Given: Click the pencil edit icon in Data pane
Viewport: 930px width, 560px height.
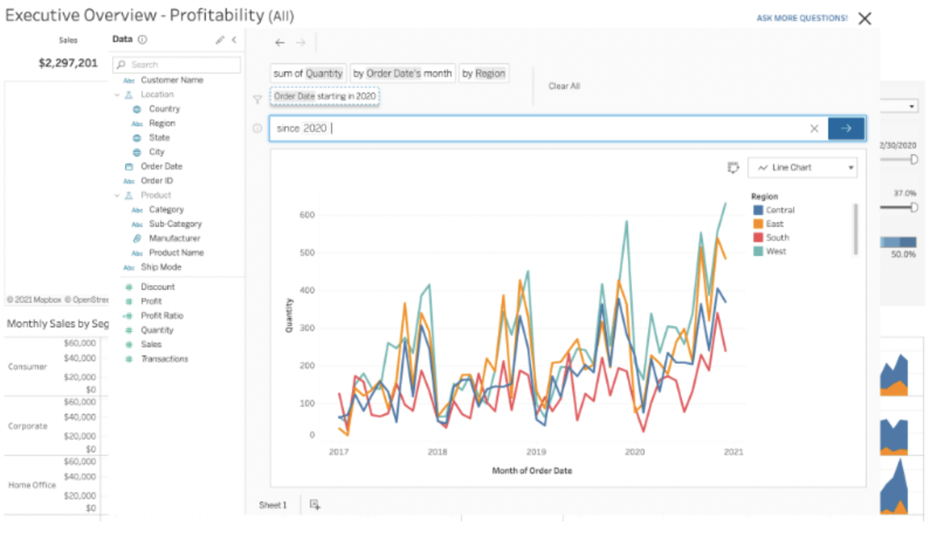Looking at the screenshot, I should 220,40.
